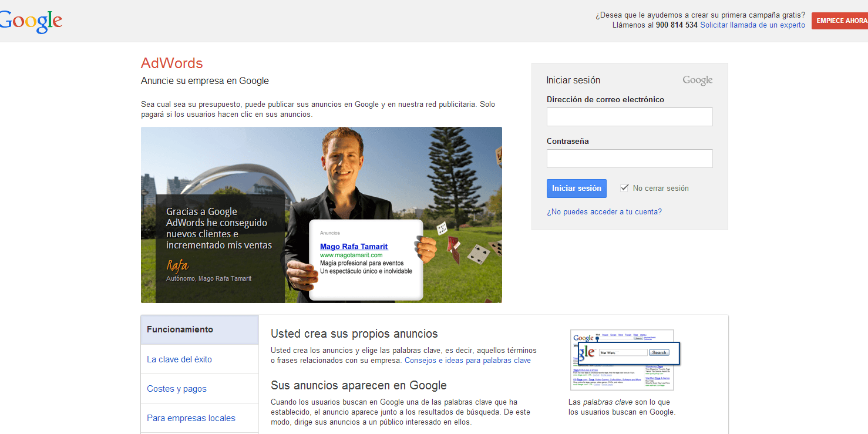The height and width of the screenshot is (434, 868).
Task: Click the Google logo inside the sign-in box
Action: coord(697,79)
